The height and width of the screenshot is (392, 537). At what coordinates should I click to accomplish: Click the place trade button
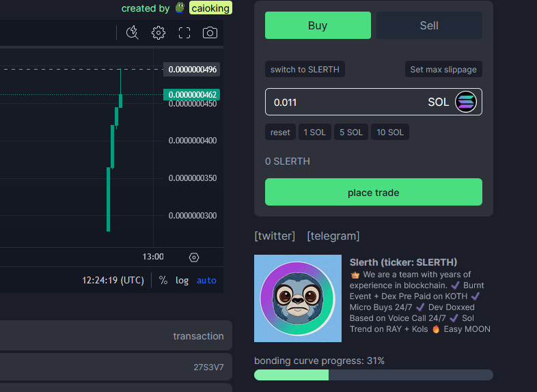pos(374,192)
